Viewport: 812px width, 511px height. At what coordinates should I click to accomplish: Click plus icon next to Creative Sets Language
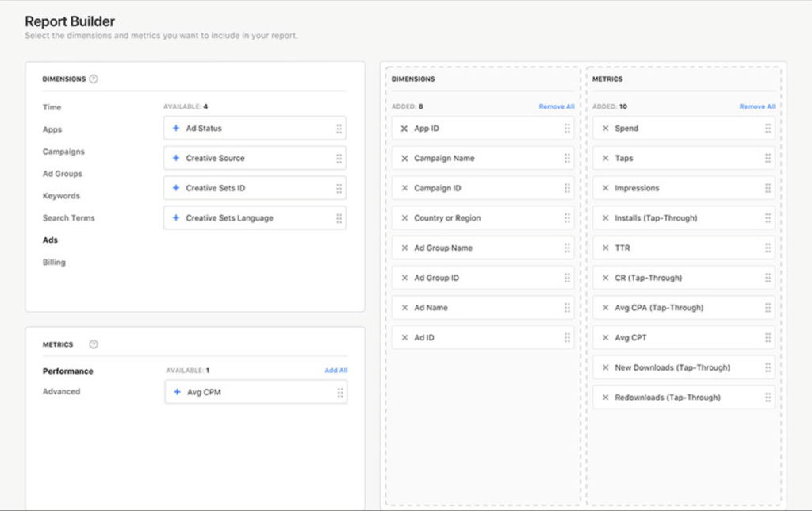[175, 217]
